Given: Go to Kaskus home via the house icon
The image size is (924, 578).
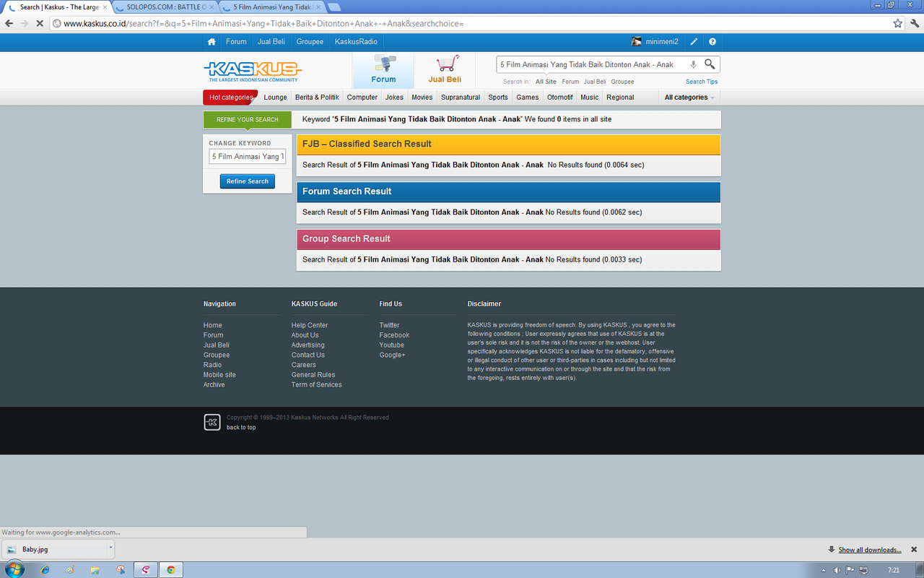Looking at the screenshot, I should click(212, 42).
